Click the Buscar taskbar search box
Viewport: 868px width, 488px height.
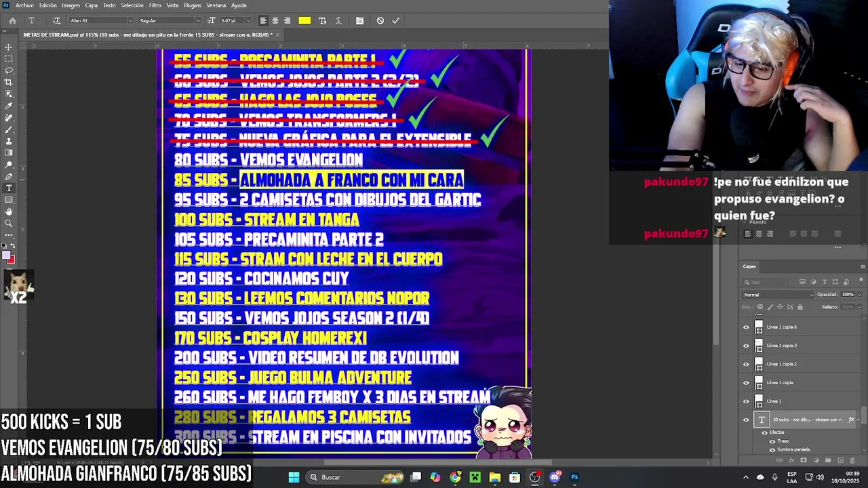coord(355,477)
